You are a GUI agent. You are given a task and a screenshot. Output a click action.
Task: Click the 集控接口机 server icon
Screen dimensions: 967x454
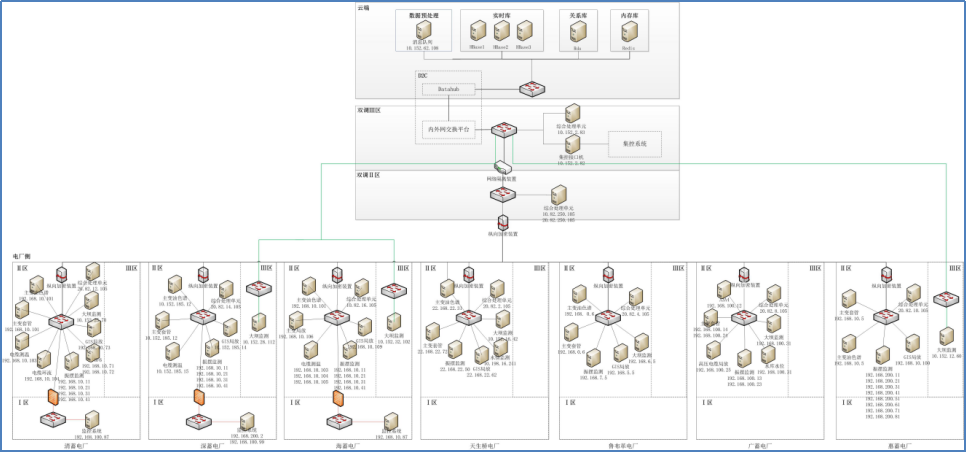573,144
